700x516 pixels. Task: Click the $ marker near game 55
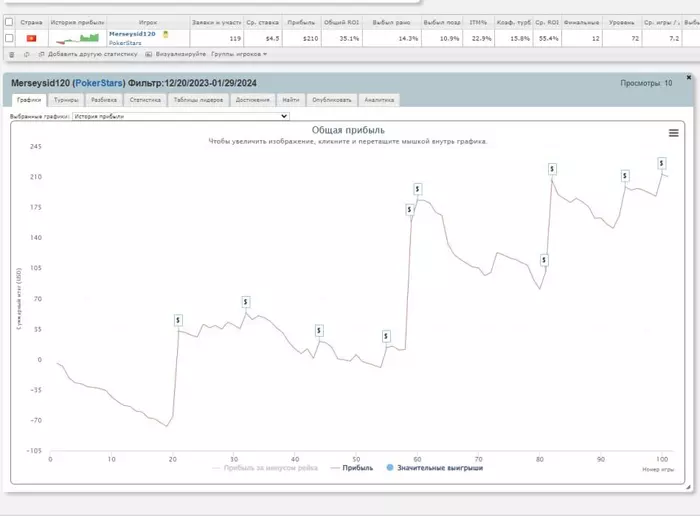(386, 336)
